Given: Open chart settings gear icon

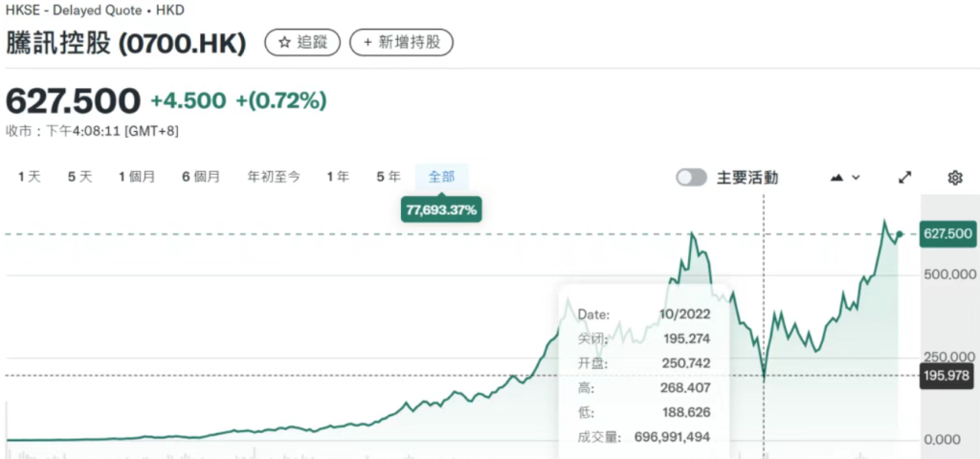Looking at the screenshot, I should [954, 177].
